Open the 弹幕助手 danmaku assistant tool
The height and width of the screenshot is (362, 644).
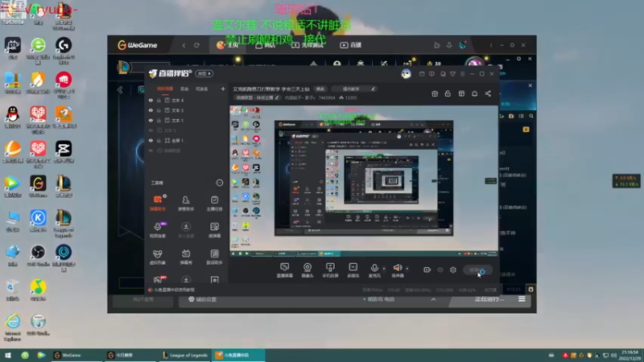[157, 204]
